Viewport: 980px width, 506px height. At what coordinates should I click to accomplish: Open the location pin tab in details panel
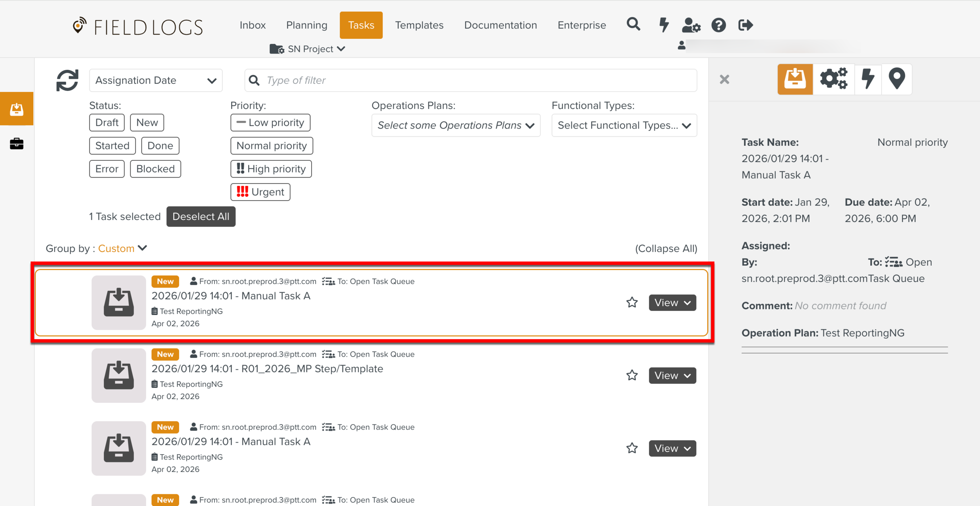(897, 79)
